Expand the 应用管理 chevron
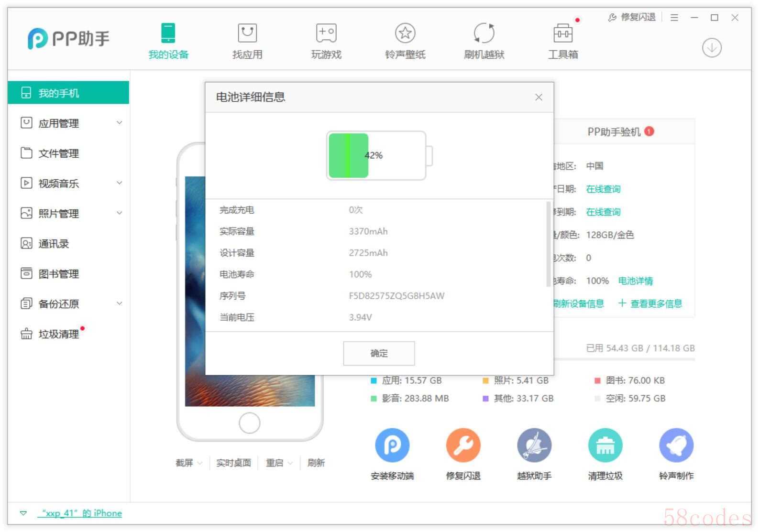 (x=120, y=123)
